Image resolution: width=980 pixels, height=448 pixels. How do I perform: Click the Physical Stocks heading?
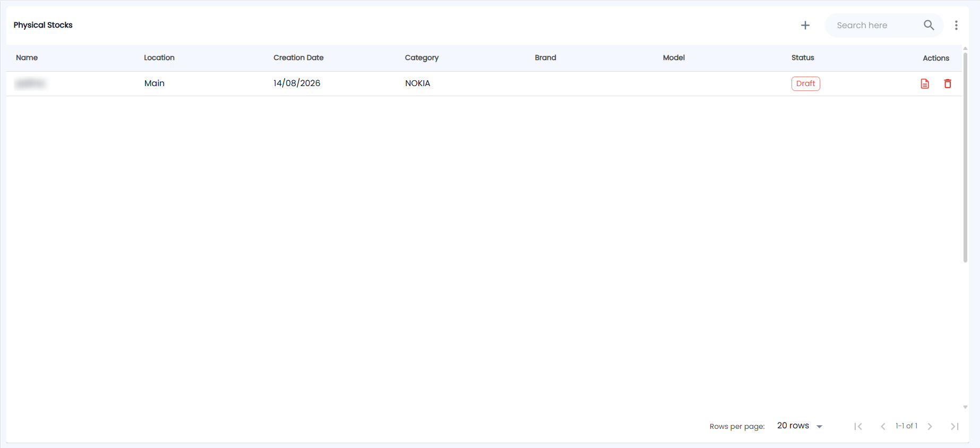43,25
